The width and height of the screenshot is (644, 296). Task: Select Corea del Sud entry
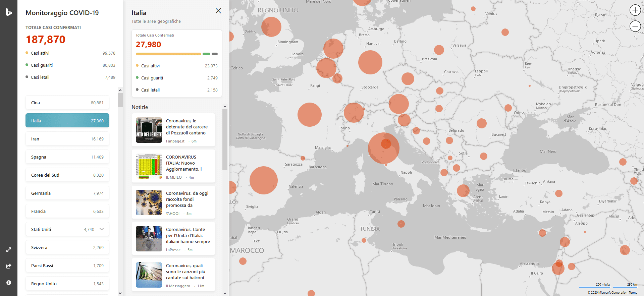pyautogui.click(x=67, y=175)
